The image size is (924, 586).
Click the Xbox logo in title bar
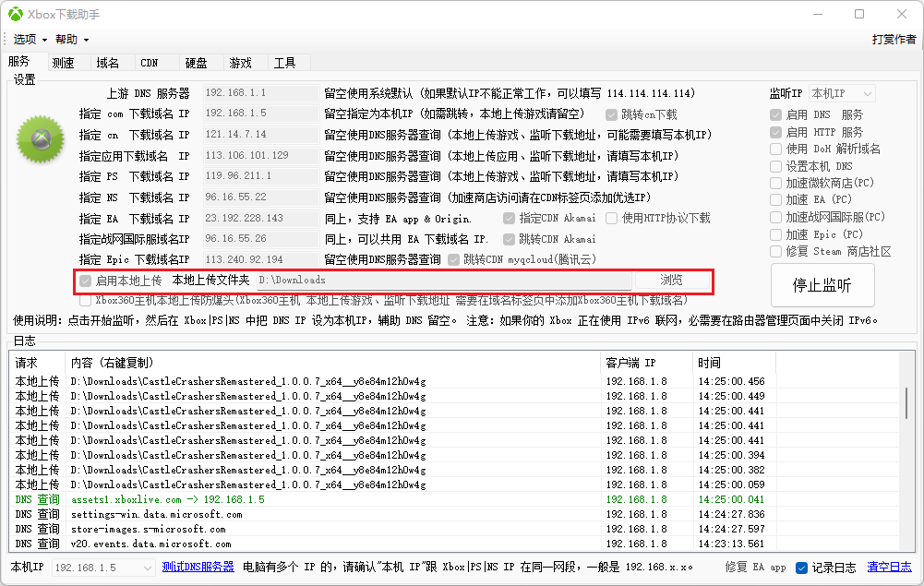click(x=16, y=14)
